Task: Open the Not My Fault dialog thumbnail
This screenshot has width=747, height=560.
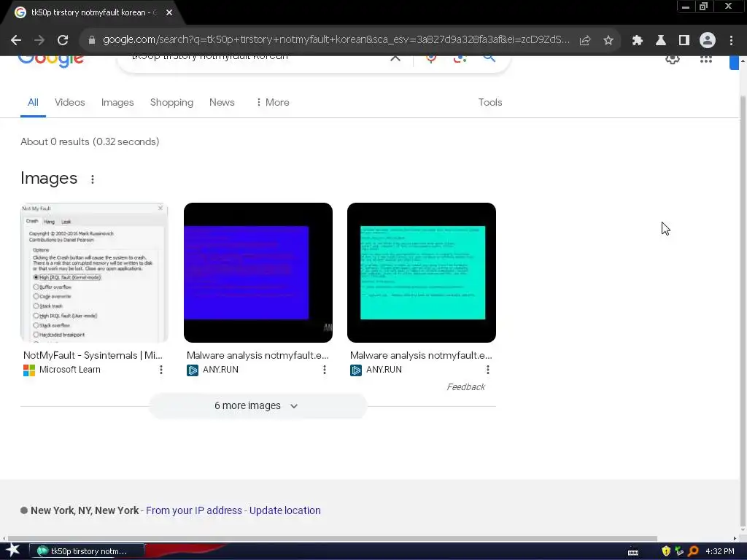Action: tap(94, 273)
